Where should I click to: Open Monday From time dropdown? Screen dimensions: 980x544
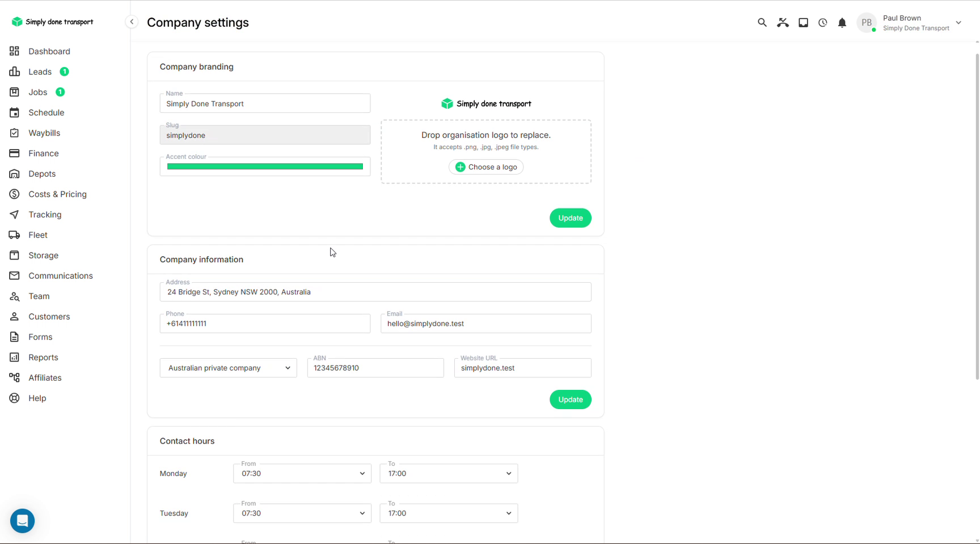302,474
